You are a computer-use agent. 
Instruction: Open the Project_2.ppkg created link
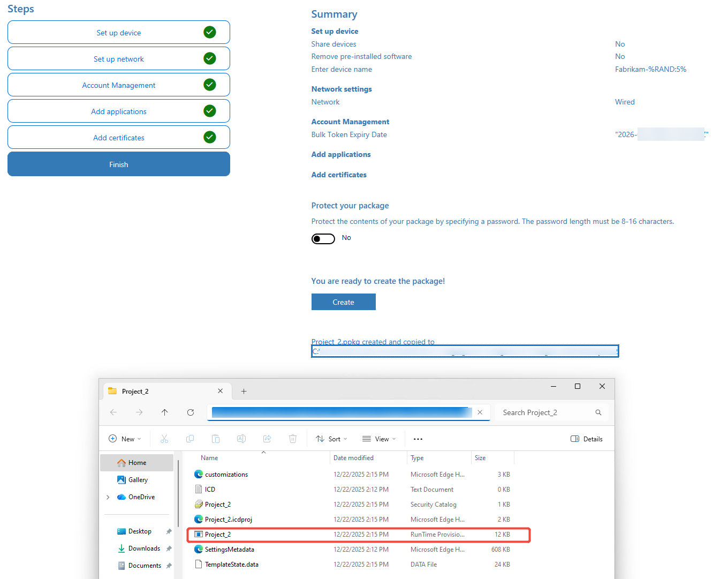point(373,342)
